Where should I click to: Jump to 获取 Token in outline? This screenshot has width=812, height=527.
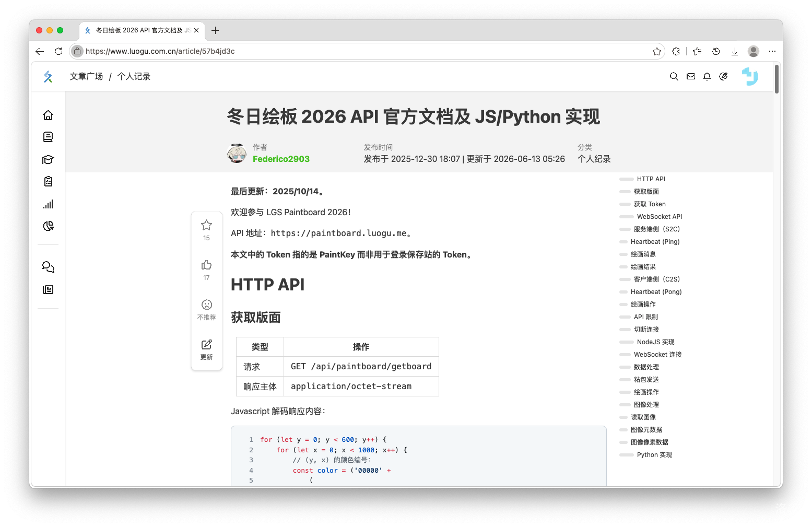pyautogui.click(x=650, y=204)
